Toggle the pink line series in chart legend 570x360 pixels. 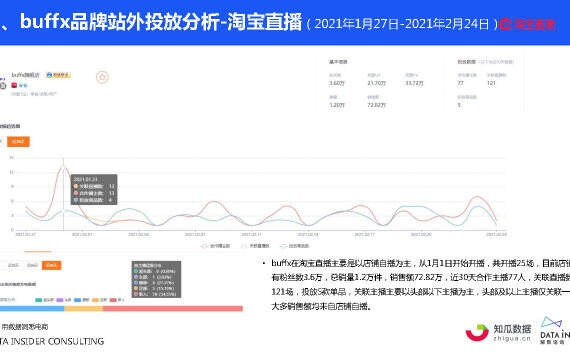216,246
